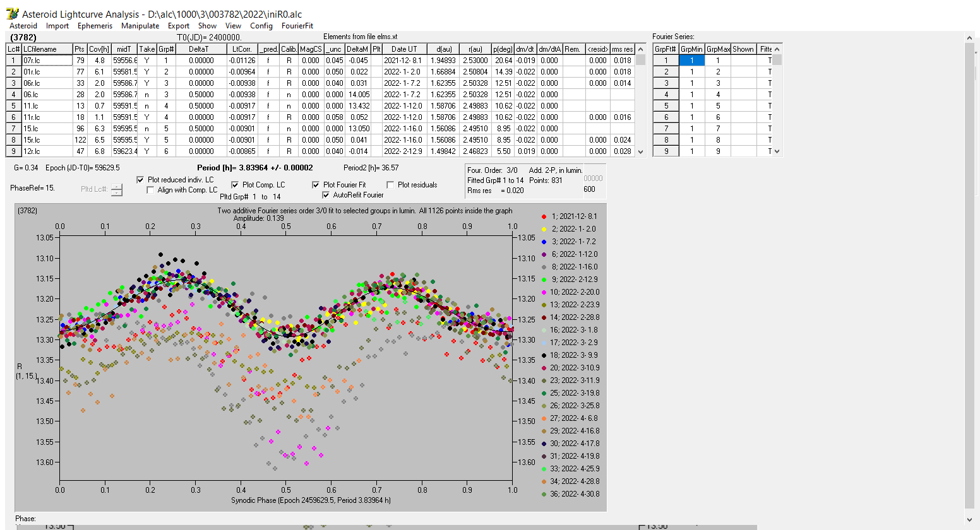Click the GrpMin column header in Fourier Series
This screenshot has height=530, width=980.
point(692,49)
